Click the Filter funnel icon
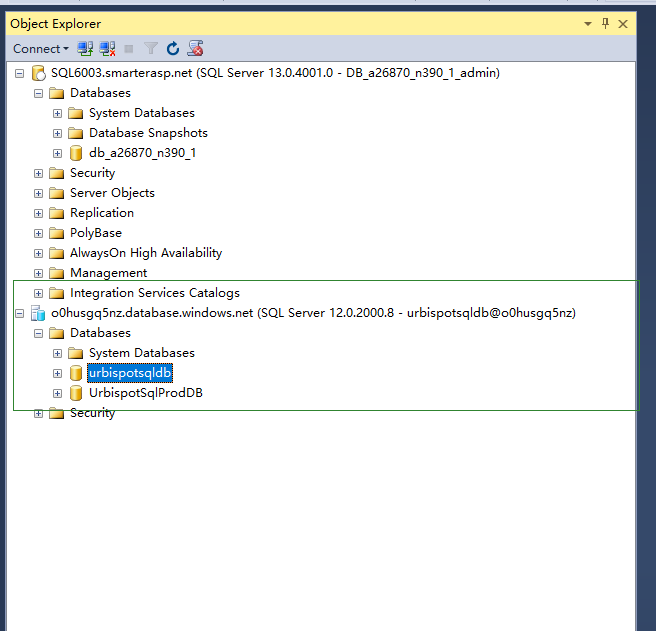The width and height of the screenshot is (656, 631). point(151,48)
